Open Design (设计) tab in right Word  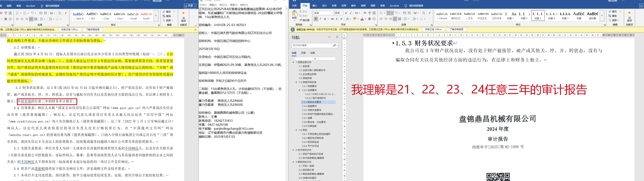pos(324,6)
